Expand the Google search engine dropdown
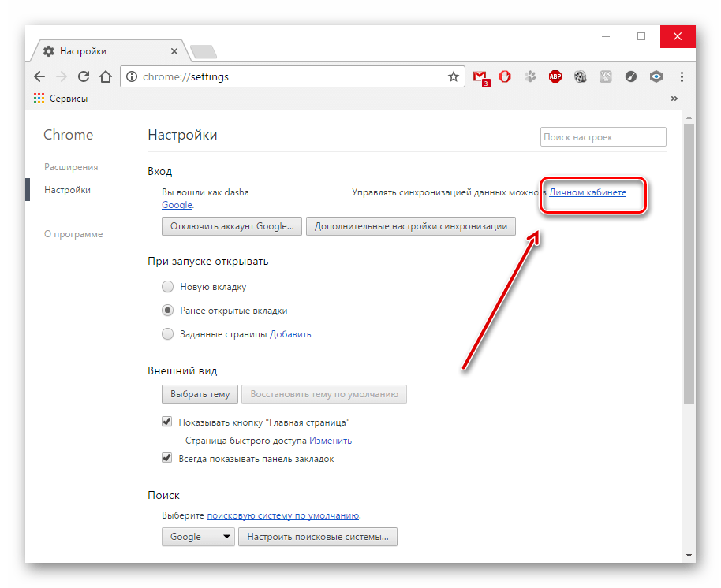Viewport: 721px width, 588px height. click(198, 537)
